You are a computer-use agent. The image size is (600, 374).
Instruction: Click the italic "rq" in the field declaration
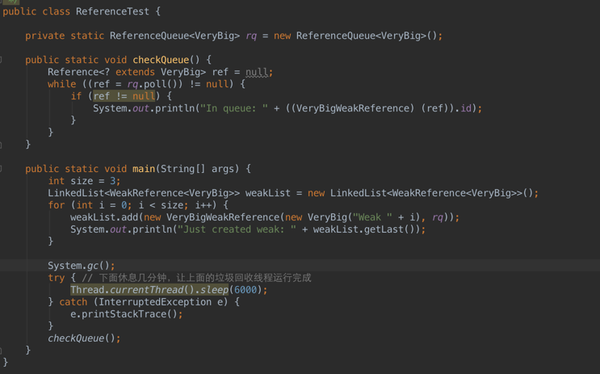[x=251, y=36]
